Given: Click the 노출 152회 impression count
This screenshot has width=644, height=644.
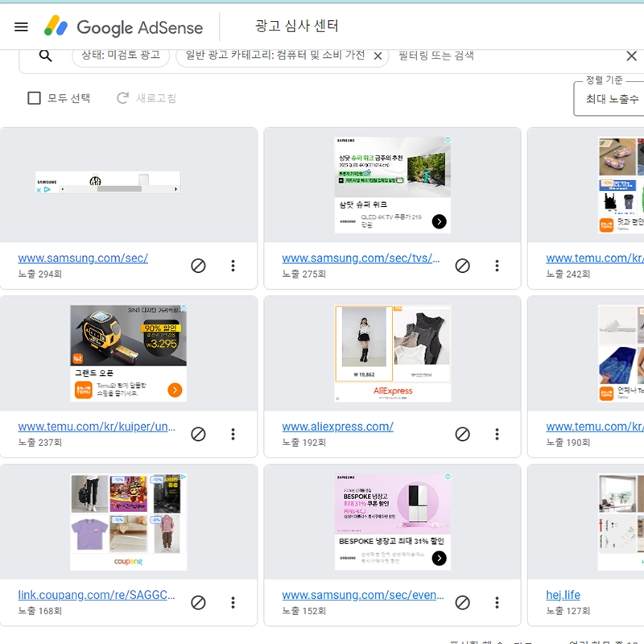Looking at the screenshot, I should (x=304, y=611).
